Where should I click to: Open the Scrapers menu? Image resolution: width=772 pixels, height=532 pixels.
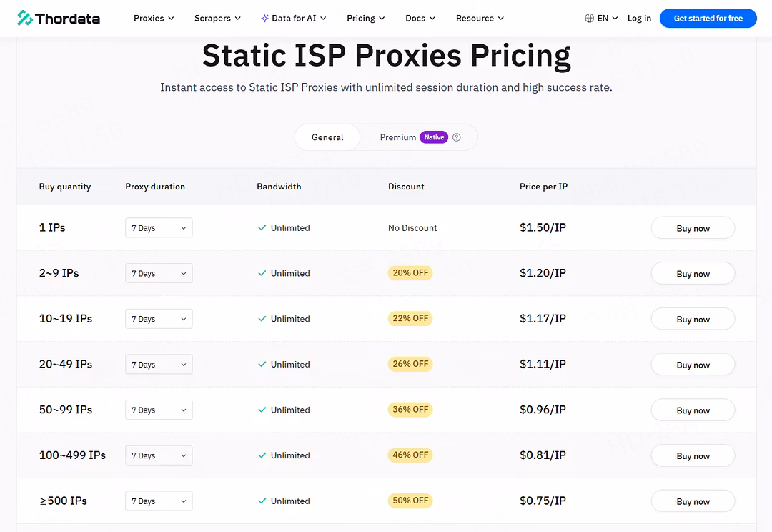pyautogui.click(x=217, y=18)
